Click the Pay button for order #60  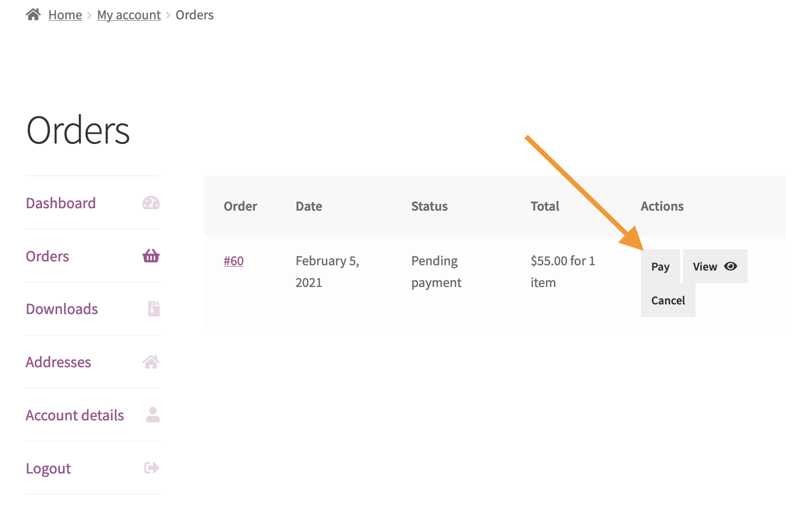click(660, 266)
